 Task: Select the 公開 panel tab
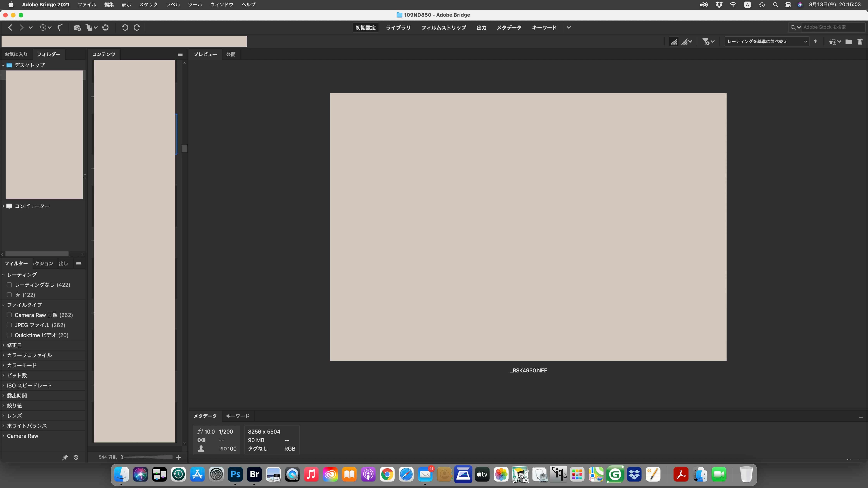click(231, 54)
